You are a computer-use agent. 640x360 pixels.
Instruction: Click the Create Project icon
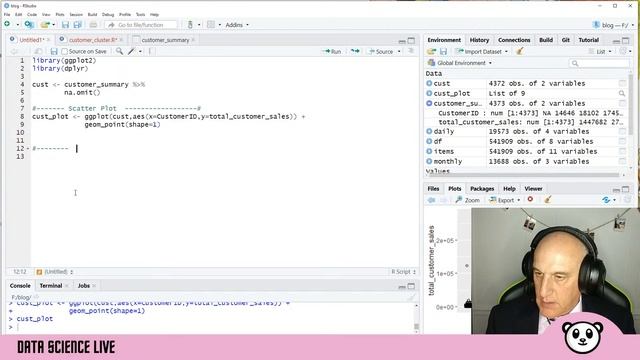coord(29,24)
